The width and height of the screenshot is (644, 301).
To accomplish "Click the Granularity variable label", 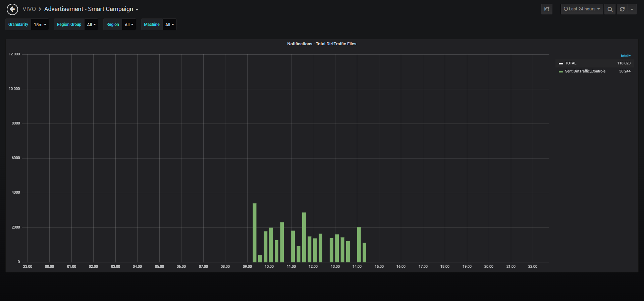I will [18, 24].
